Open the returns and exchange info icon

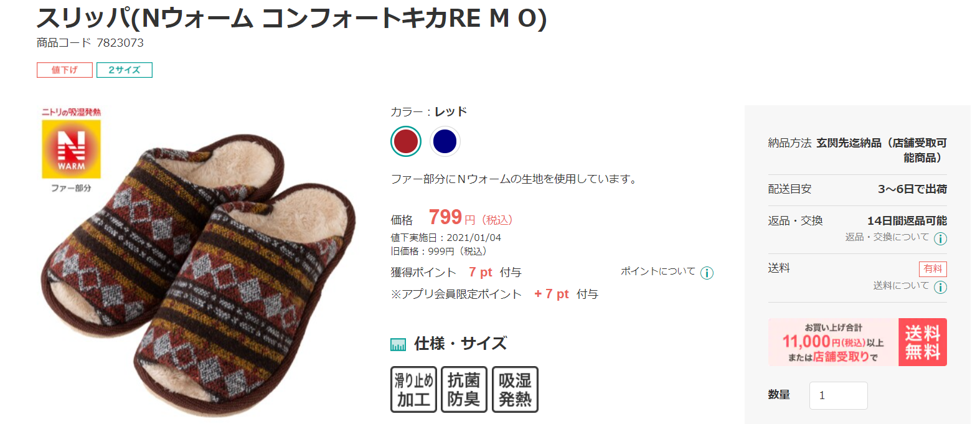940,238
